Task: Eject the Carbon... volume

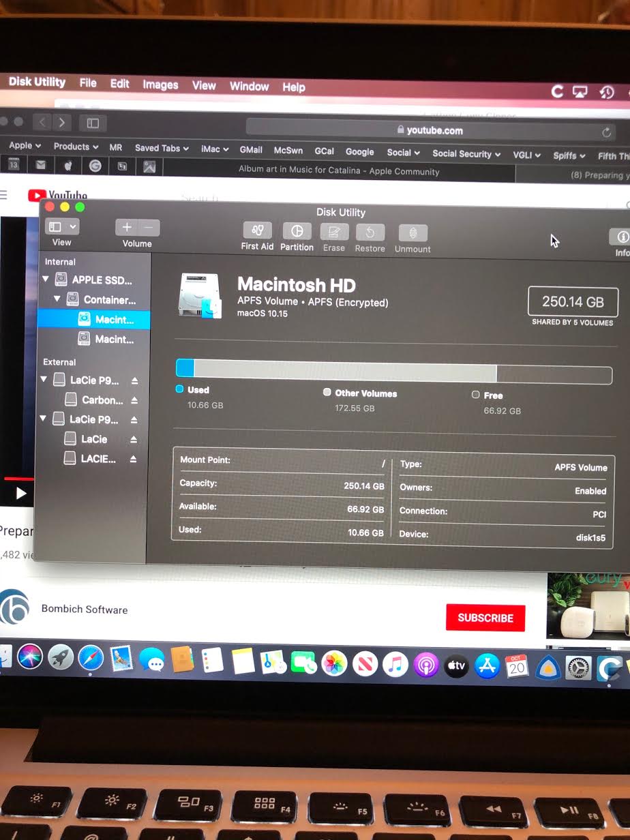Action: [134, 400]
